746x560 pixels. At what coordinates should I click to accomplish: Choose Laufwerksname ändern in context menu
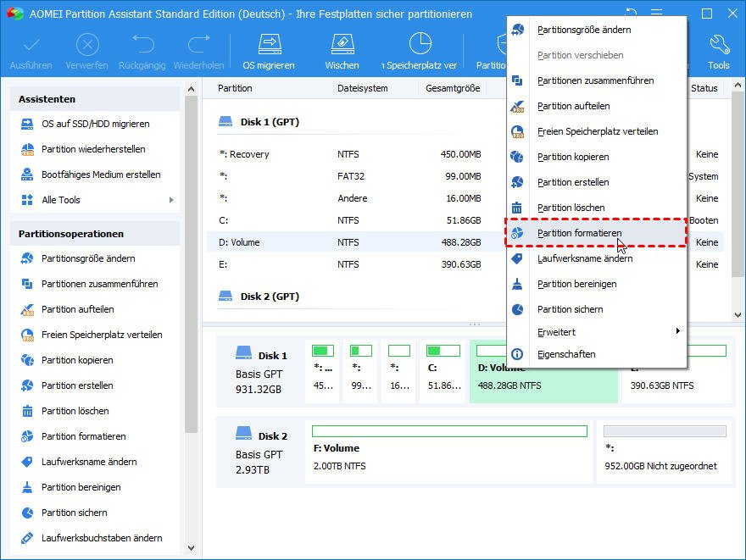point(597,258)
